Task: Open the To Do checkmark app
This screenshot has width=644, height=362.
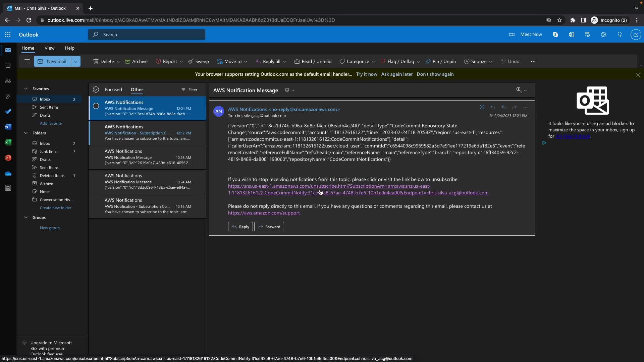Action: tap(8, 111)
